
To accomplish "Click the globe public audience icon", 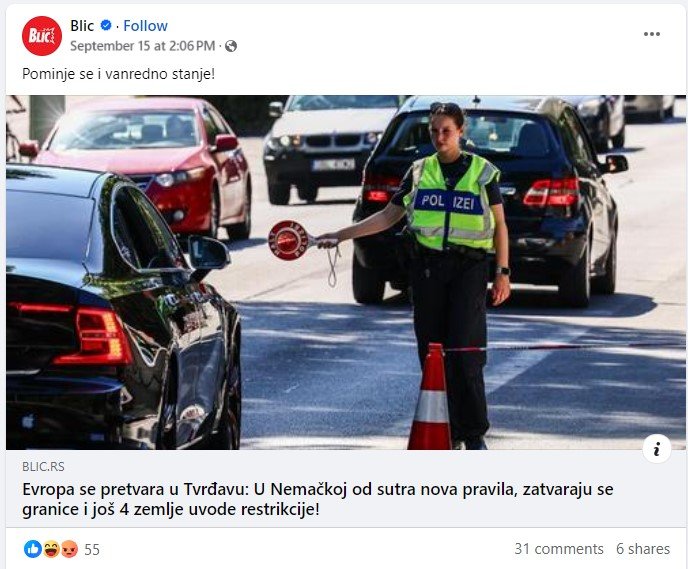I will coord(231,46).
